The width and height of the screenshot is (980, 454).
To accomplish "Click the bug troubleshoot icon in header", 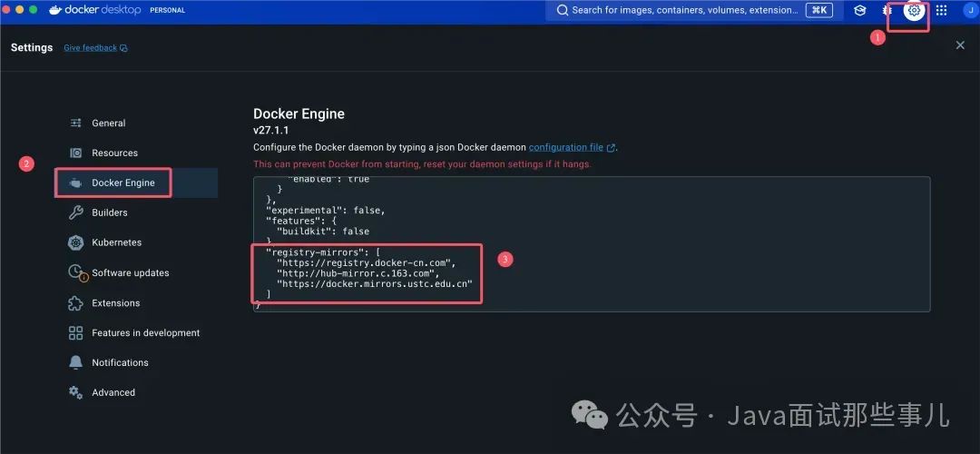I will [887, 10].
